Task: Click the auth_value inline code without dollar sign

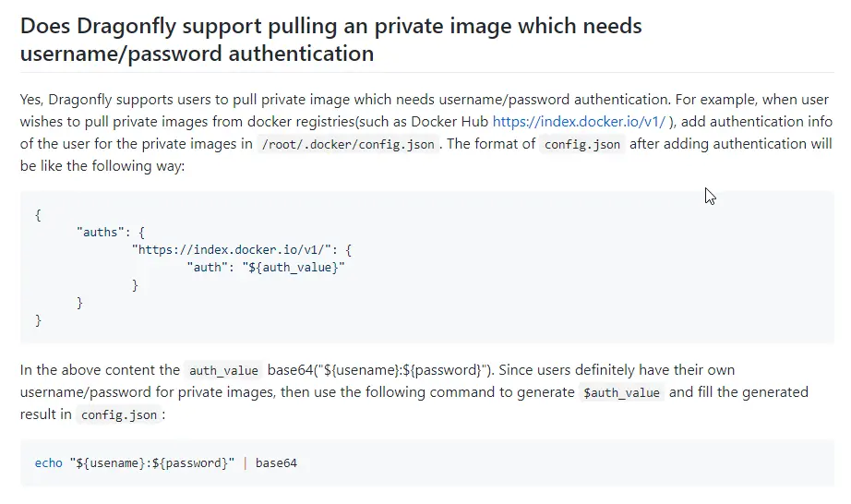Action: coord(223,370)
